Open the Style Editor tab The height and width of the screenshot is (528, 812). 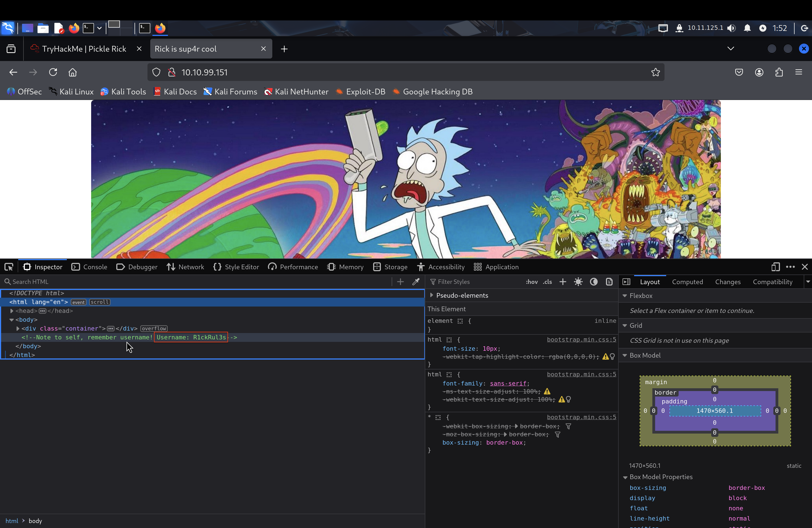pyautogui.click(x=236, y=267)
